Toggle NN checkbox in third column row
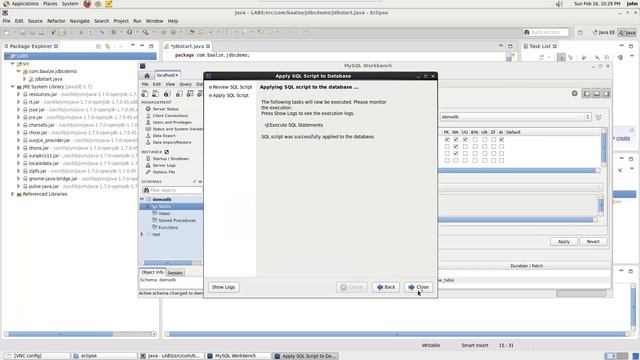This screenshot has height=360, width=640. (x=456, y=153)
